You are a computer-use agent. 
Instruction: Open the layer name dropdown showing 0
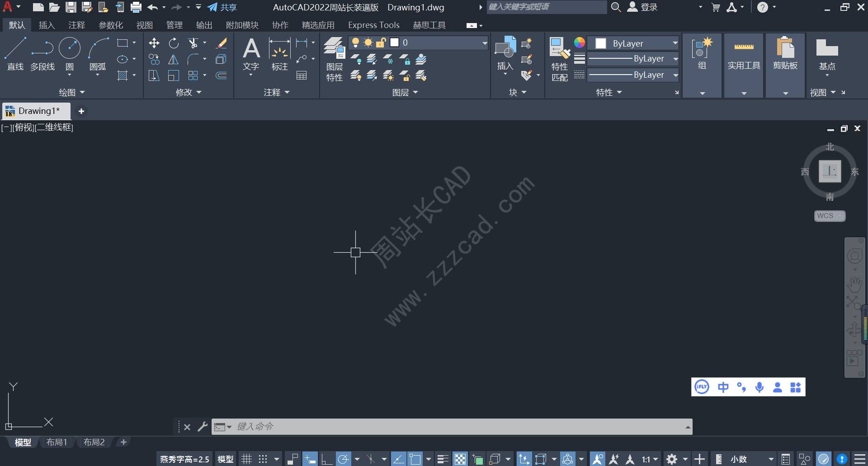click(418, 42)
